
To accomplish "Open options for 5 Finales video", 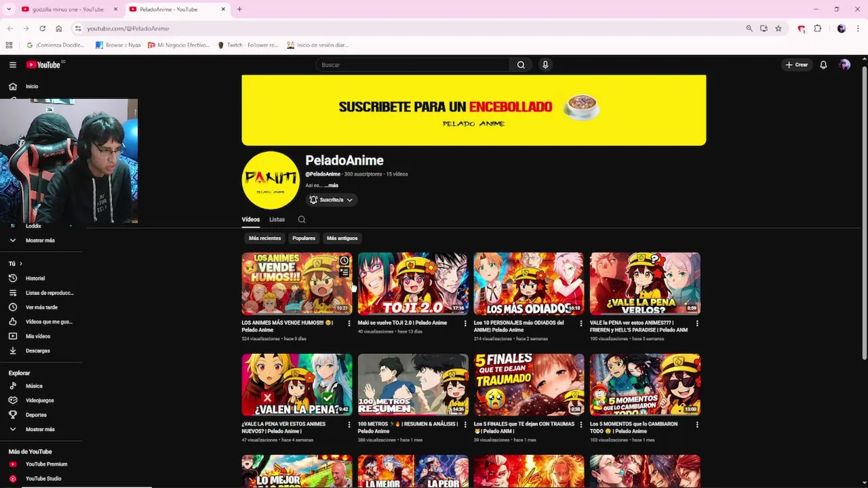I will tap(581, 424).
